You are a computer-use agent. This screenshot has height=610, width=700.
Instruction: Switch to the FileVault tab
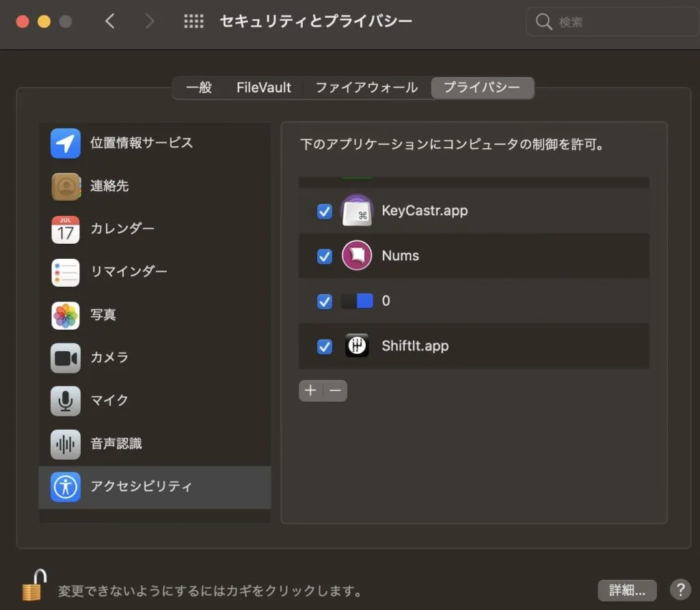point(263,87)
